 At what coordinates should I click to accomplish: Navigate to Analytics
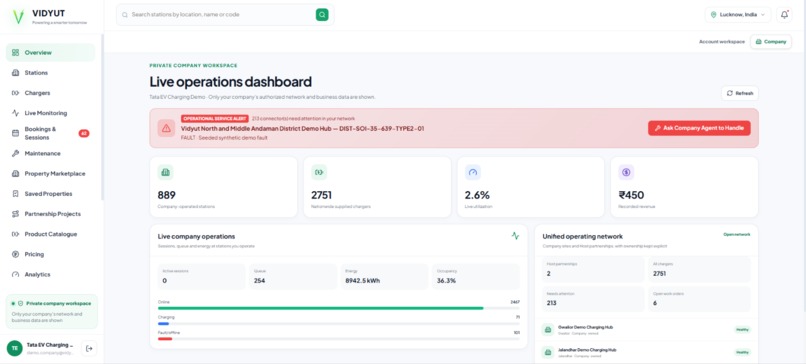click(50, 275)
